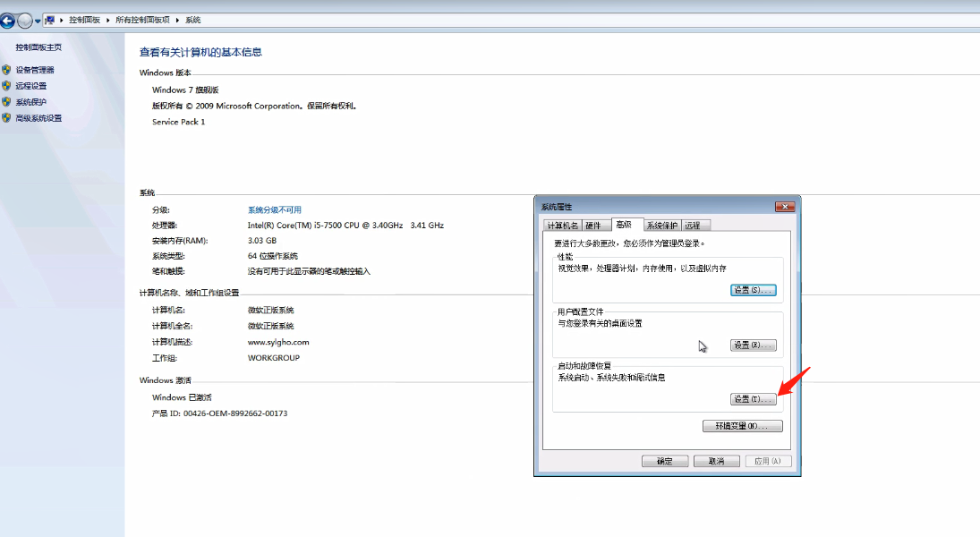
Task: Click the Intel Core i5-7500 processor value
Action: [x=345, y=225]
